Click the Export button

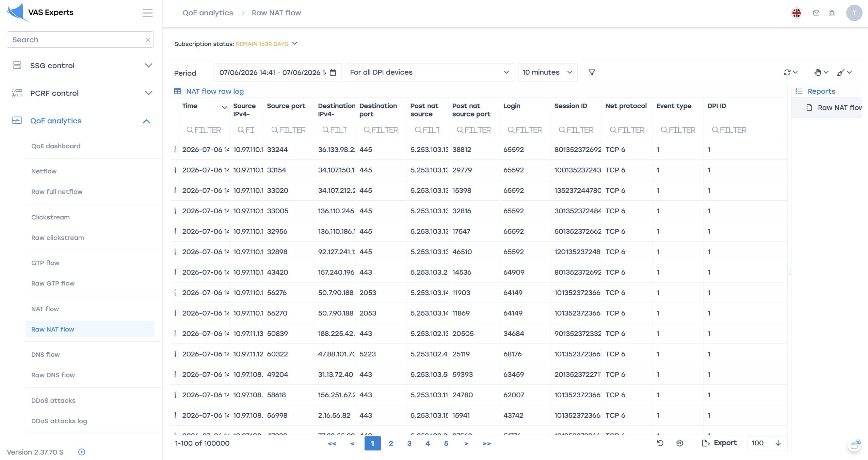(719, 443)
